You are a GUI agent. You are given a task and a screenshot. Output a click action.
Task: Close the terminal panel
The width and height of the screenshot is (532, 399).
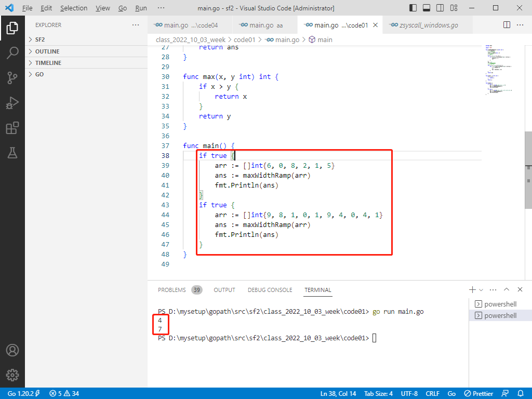point(520,289)
